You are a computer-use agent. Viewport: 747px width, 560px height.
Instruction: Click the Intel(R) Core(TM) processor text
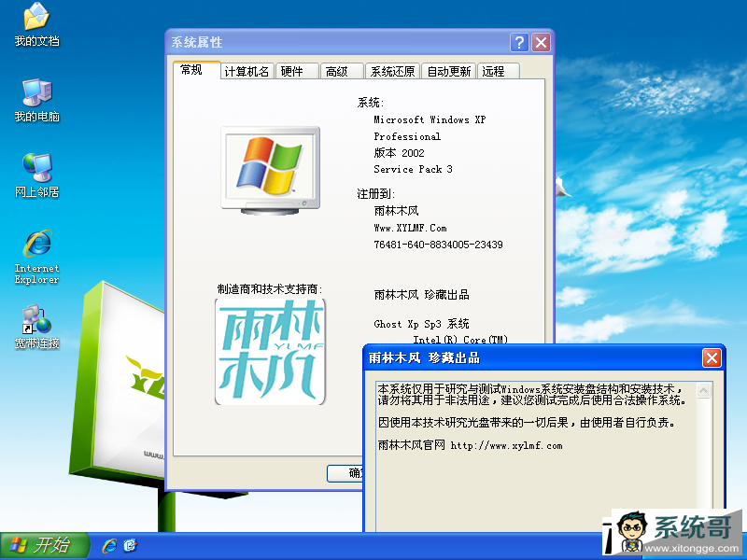pyautogui.click(x=460, y=340)
